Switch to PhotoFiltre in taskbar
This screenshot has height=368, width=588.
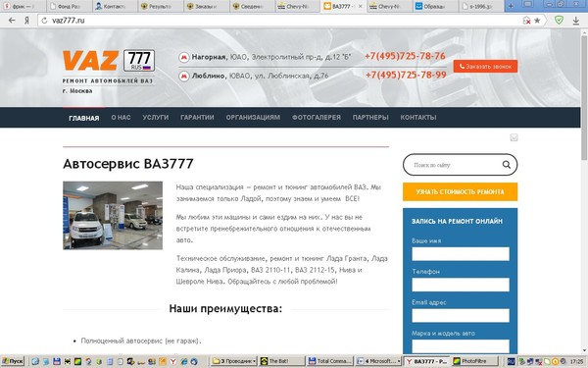pyautogui.click(x=474, y=361)
